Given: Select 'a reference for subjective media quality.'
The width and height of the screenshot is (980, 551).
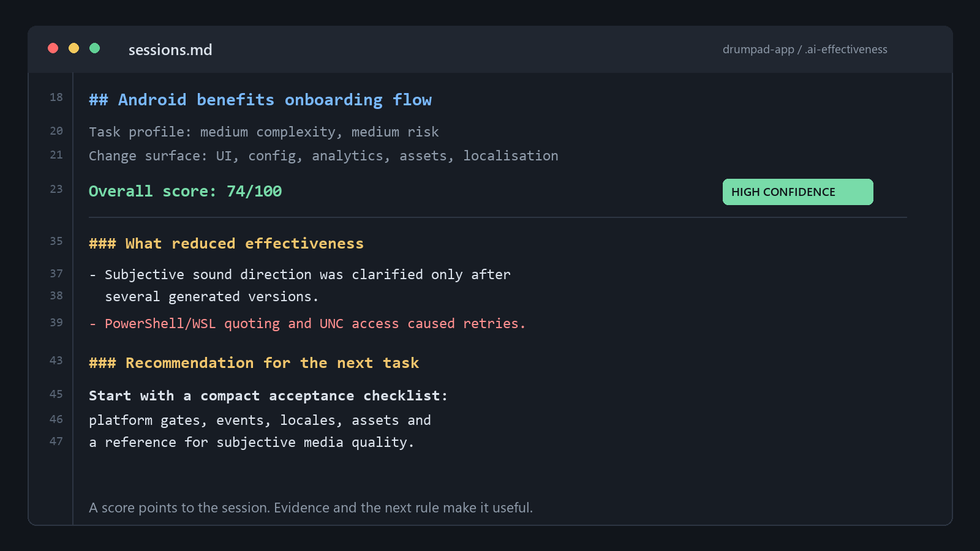Looking at the screenshot, I should click(252, 443).
